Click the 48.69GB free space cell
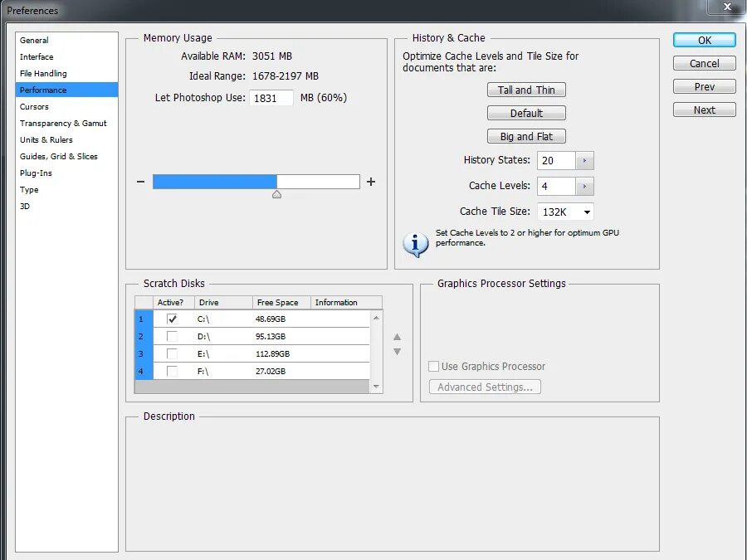 tap(271, 319)
